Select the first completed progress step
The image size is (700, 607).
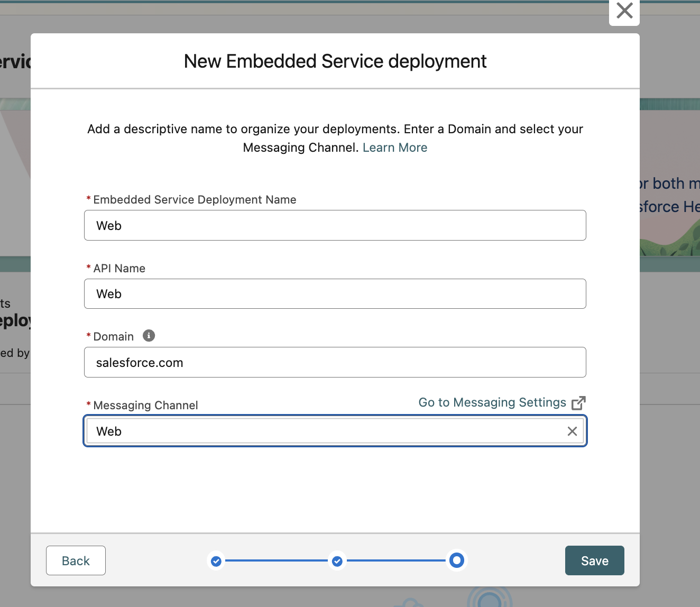tap(216, 561)
